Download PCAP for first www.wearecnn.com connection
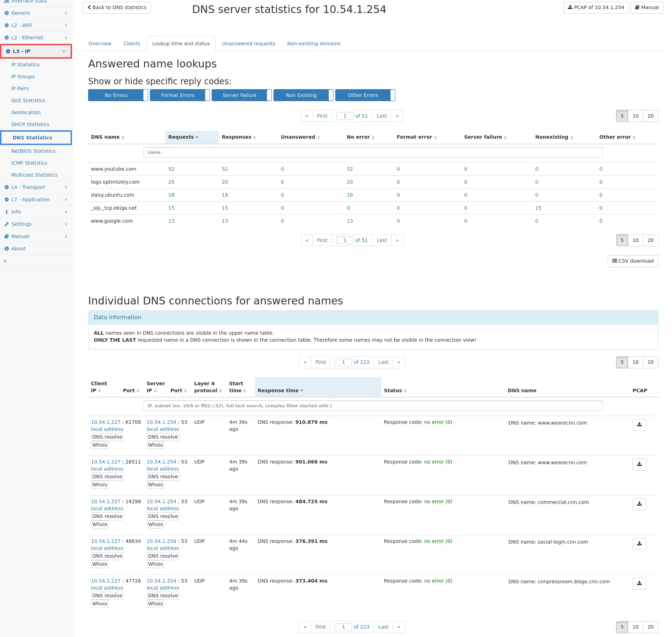Image resolution: width=672 pixels, height=637 pixels. coord(639,425)
